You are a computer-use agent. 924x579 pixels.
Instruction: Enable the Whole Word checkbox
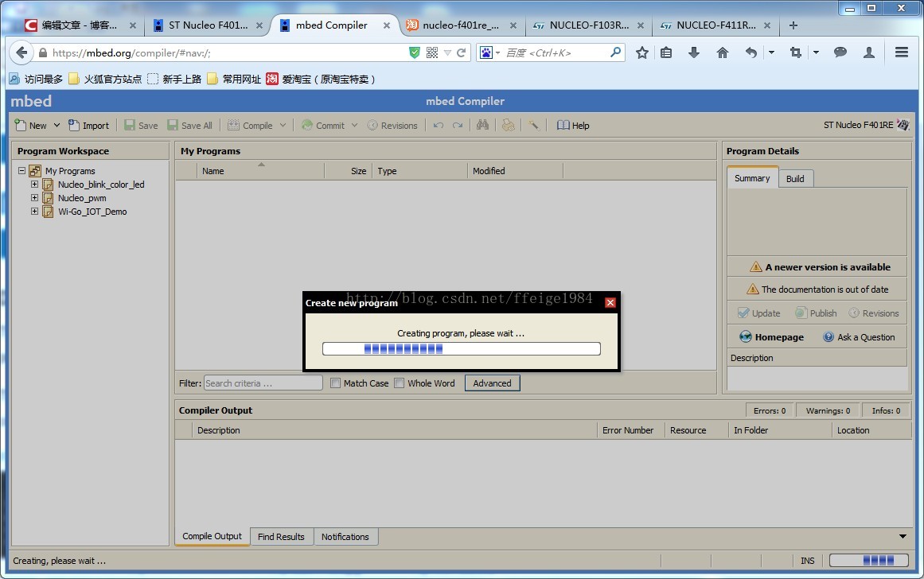[399, 383]
